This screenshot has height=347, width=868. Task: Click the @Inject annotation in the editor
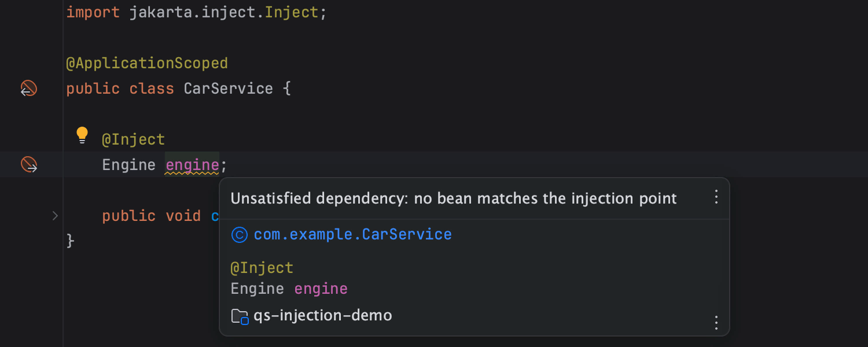tap(133, 139)
